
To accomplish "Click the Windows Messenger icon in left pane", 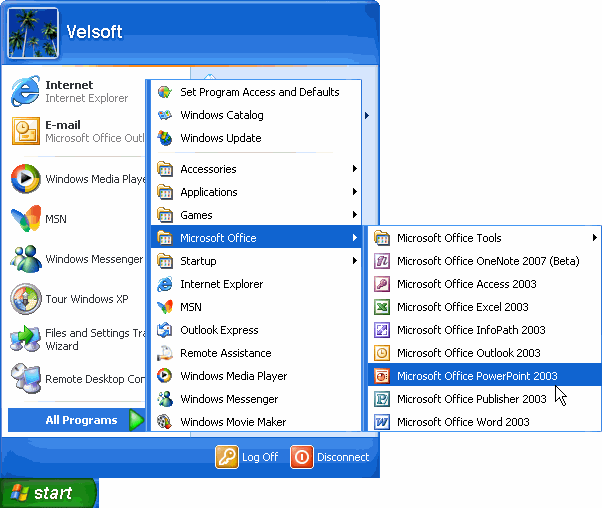I will [x=26, y=259].
